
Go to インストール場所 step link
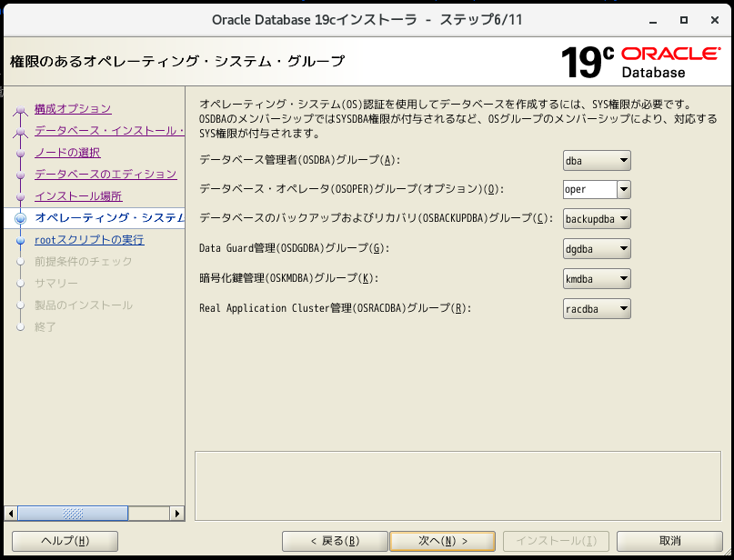[78, 196]
